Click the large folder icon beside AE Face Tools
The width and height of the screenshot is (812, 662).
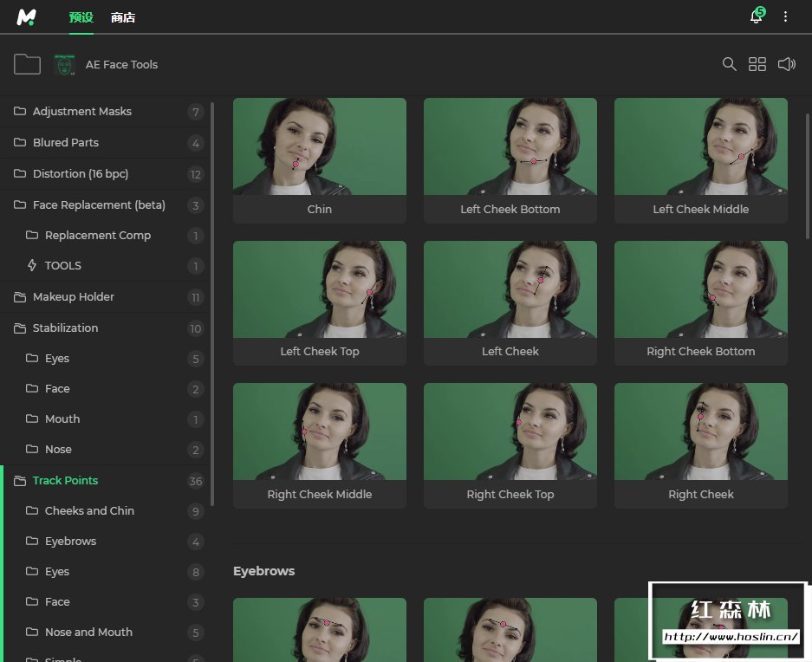coord(28,64)
